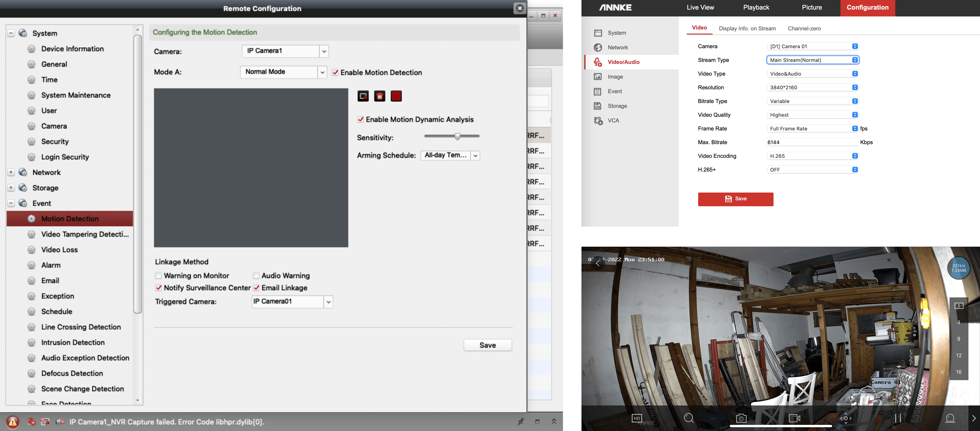Click the HD quality icon
This screenshot has width=980, height=431.
pos(637,418)
